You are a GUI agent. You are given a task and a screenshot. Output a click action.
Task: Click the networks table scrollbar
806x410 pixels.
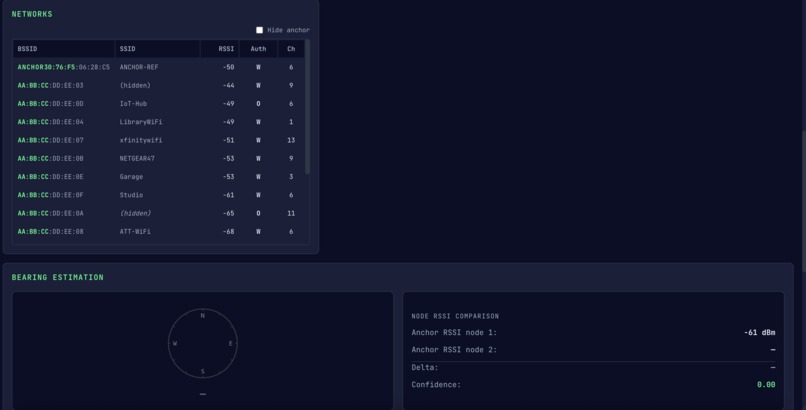[307, 107]
